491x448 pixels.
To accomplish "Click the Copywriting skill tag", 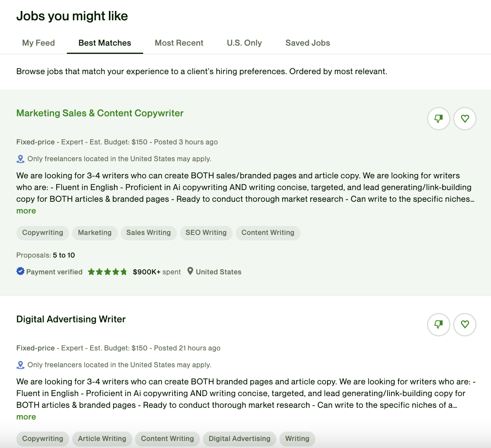I will click(42, 233).
